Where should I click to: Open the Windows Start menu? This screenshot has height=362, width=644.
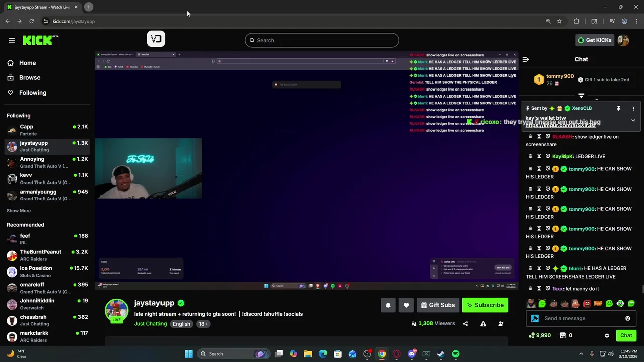(x=189, y=354)
